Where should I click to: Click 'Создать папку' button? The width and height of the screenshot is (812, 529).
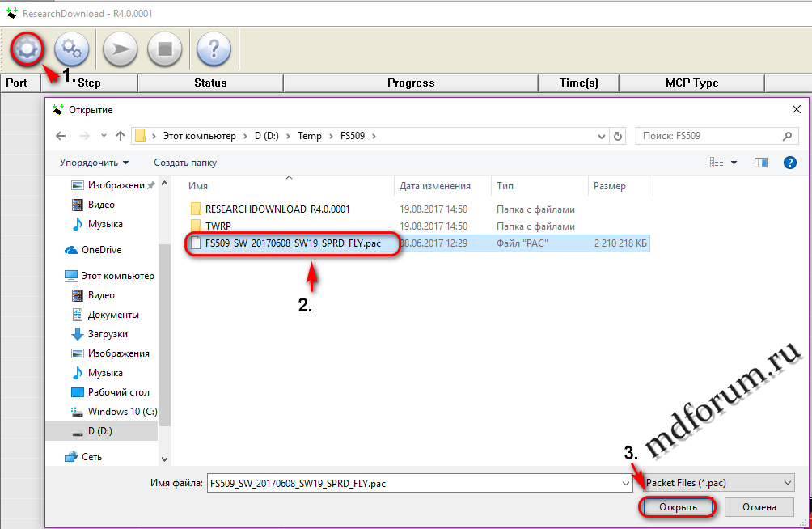185,163
